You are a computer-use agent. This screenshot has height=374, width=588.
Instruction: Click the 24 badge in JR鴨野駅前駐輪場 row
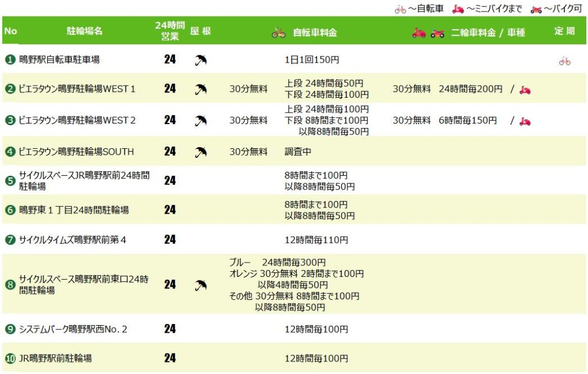click(x=170, y=358)
